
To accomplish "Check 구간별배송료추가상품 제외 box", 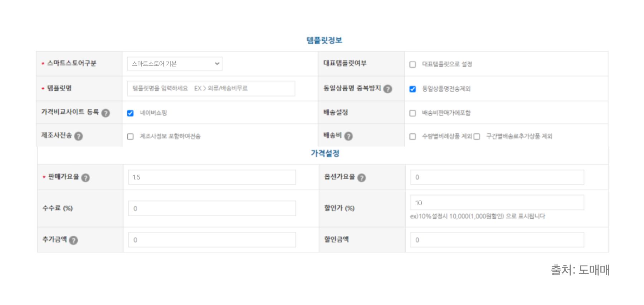I will click(477, 137).
